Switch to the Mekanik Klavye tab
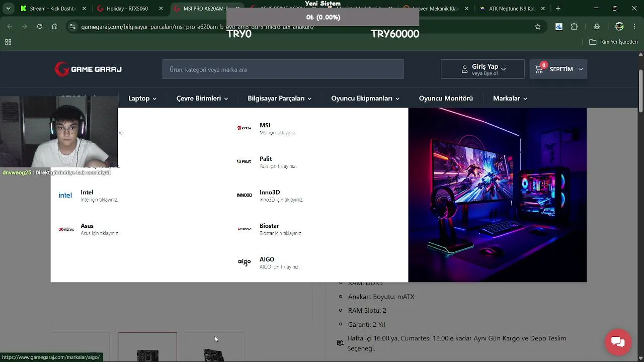This screenshot has height=362, width=644. [437, 9]
